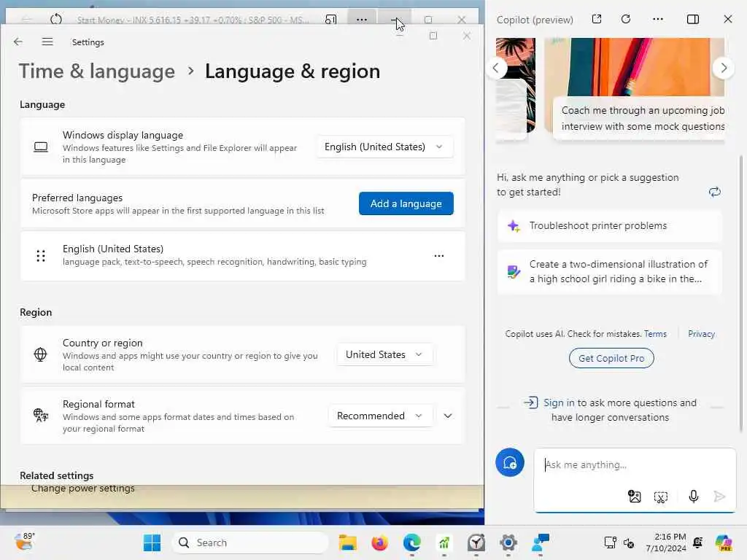Click the screenshot capture icon in Copilot

(x=661, y=497)
